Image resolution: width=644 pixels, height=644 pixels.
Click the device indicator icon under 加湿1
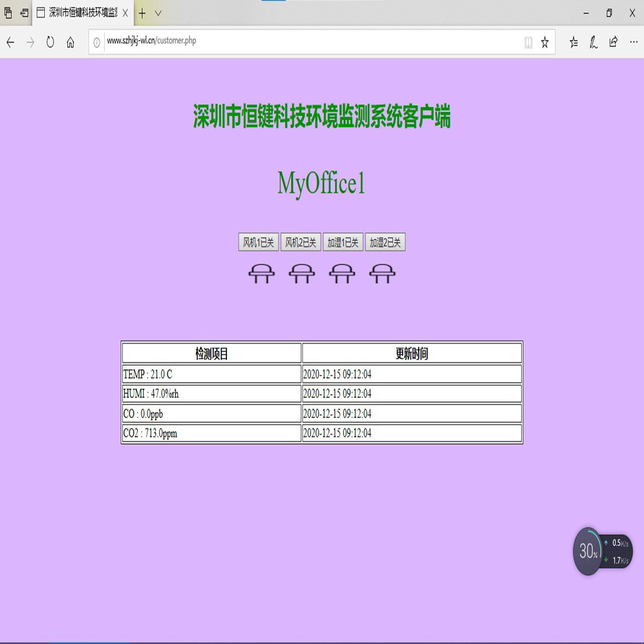[342, 274]
